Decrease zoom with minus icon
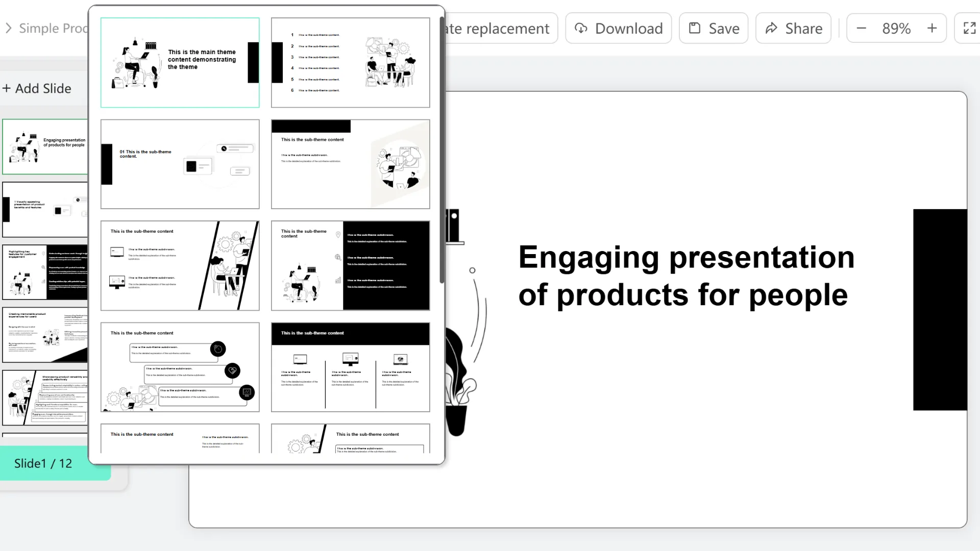The width and height of the screenshot is (980, 551). (861, 28)
